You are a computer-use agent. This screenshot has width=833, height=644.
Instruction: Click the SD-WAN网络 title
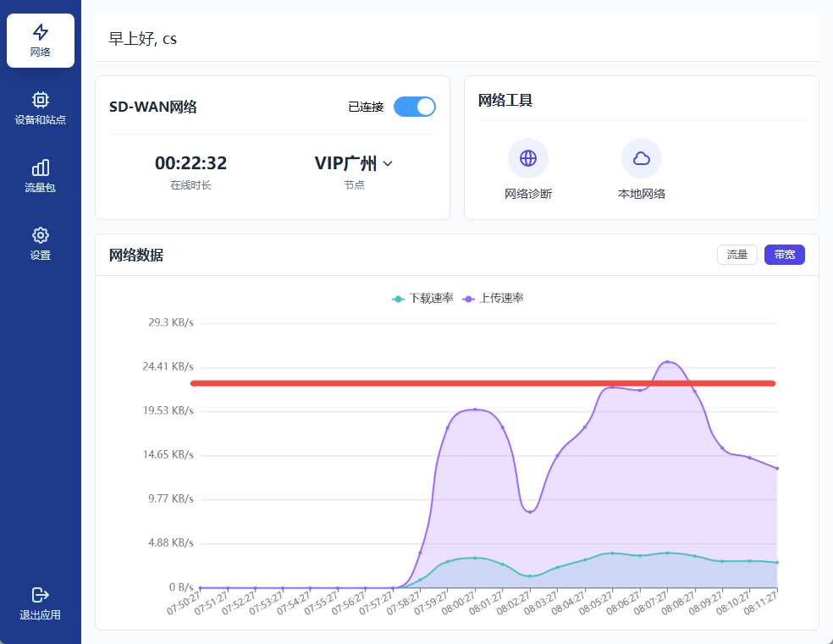tap(153, 107)
